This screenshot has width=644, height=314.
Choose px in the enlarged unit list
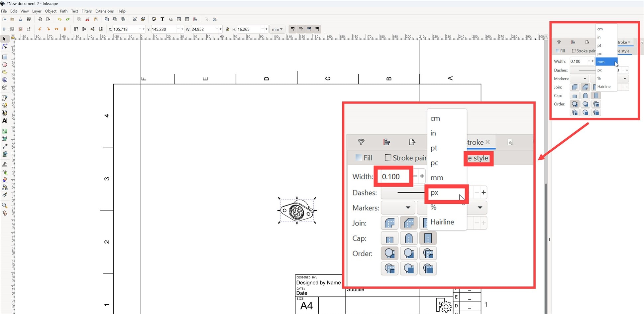[x=435, y=193]
